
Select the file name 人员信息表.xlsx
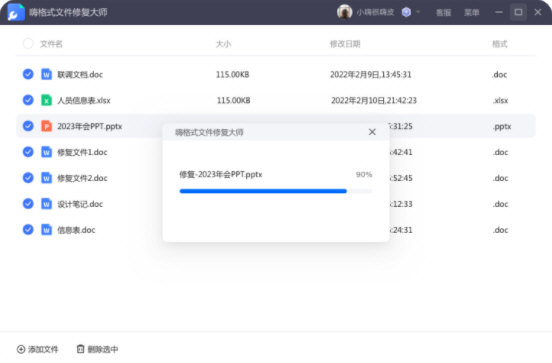(x=84, y=100)
